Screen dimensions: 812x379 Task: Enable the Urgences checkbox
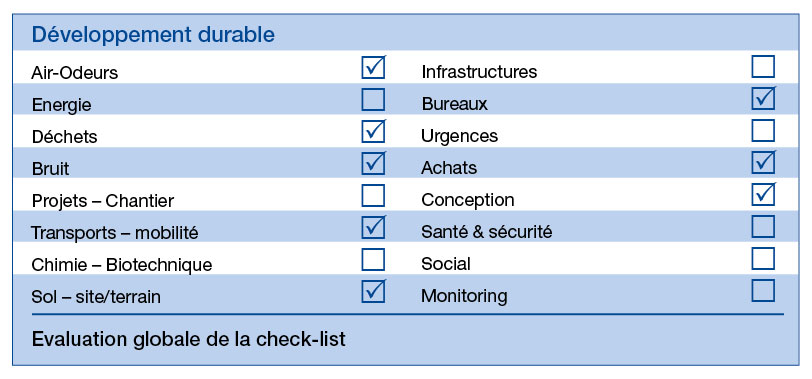(763, 131)
